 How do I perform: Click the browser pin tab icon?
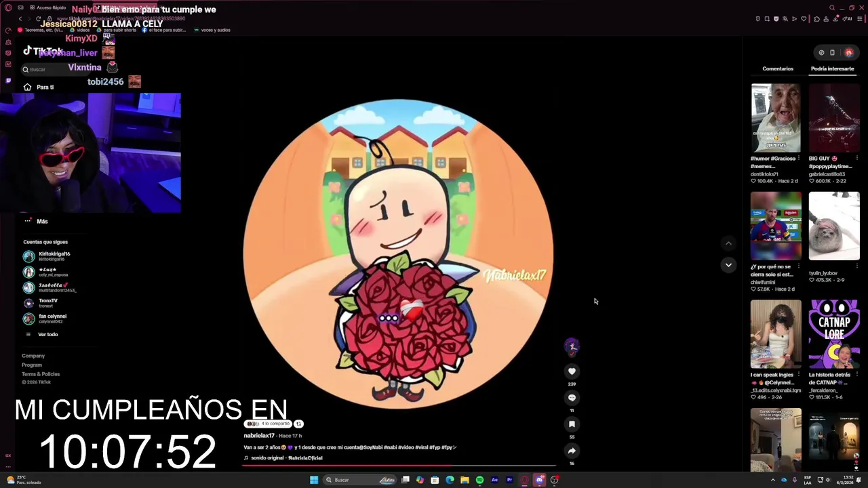[x=758, y=19]
